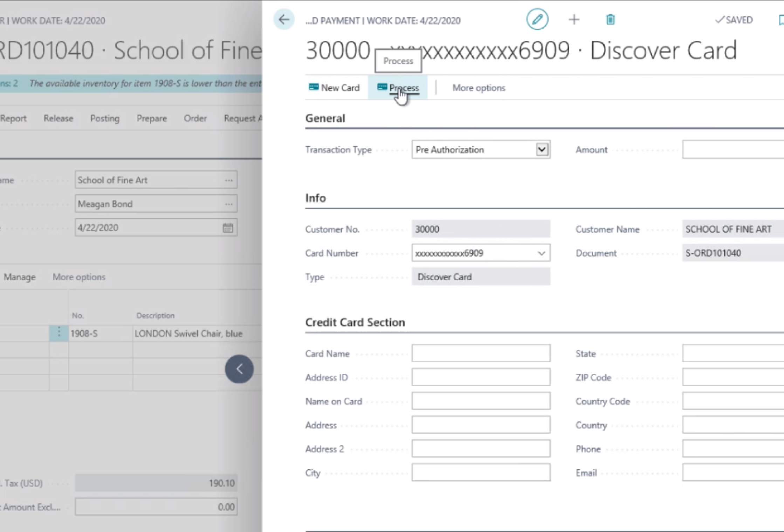This screenshot has height=532, width=784.
Task: Click the Phone input field
Action: tap(733, 448)
